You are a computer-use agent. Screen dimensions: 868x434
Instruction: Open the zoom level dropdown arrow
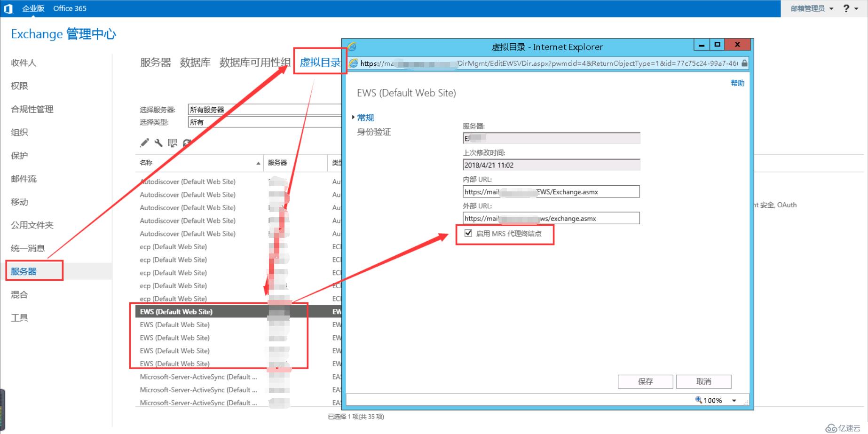pyautogui.click(x=734, y=401)
